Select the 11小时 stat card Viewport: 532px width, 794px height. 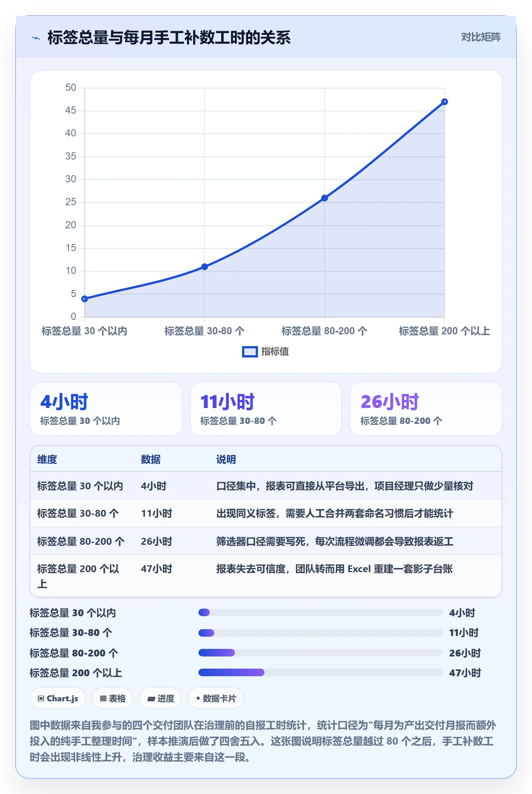pyautogui.click(x=266, y=409)
